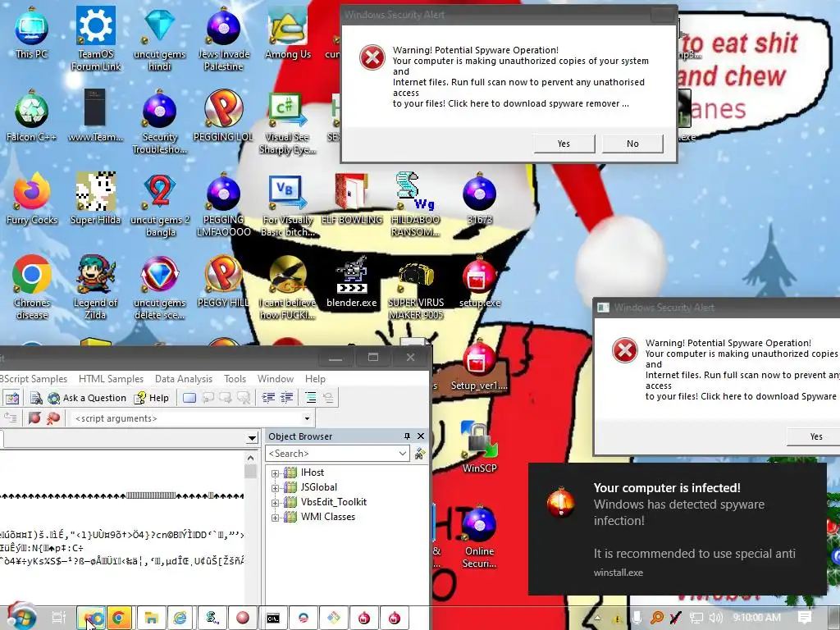Open the editor procedure dropdown arrow

(252, 439)
